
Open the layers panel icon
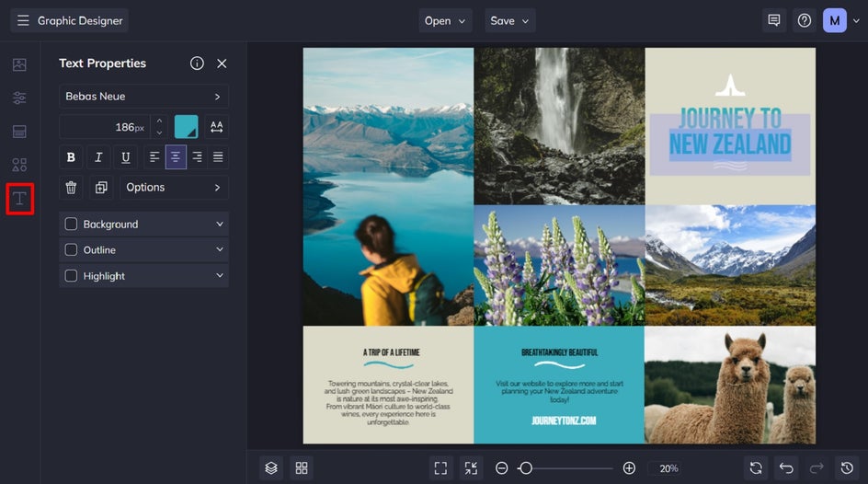[270, 468]
